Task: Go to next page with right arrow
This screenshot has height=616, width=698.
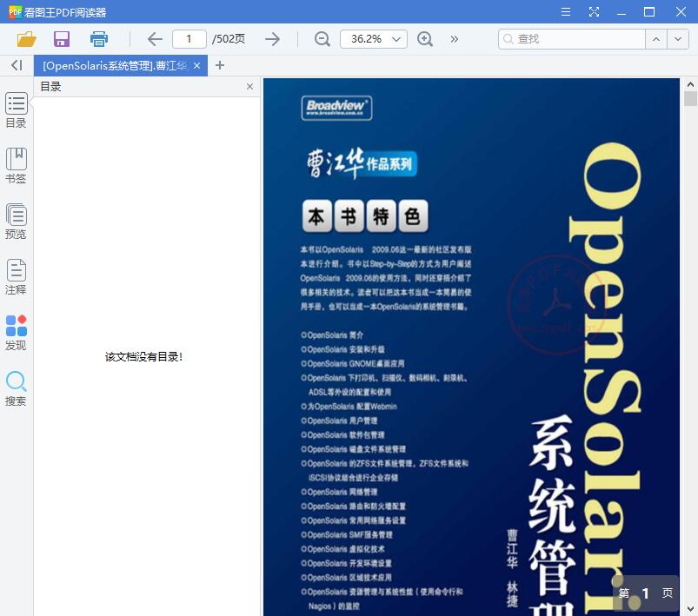Action: 272,39
